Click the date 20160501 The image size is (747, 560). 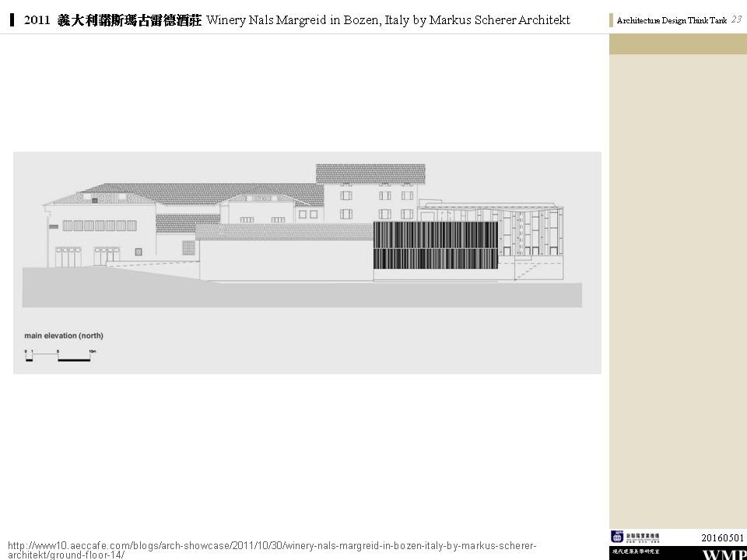(722, 537)
